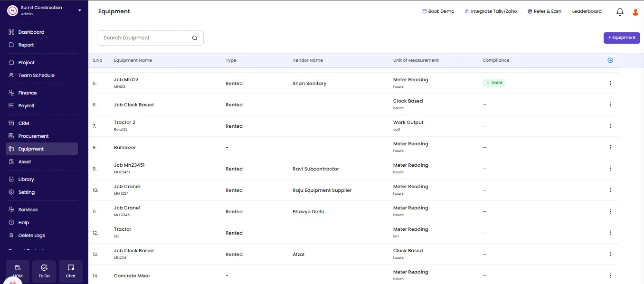Open the Procurement menu item
644x284 pixels.
[42, 136]
